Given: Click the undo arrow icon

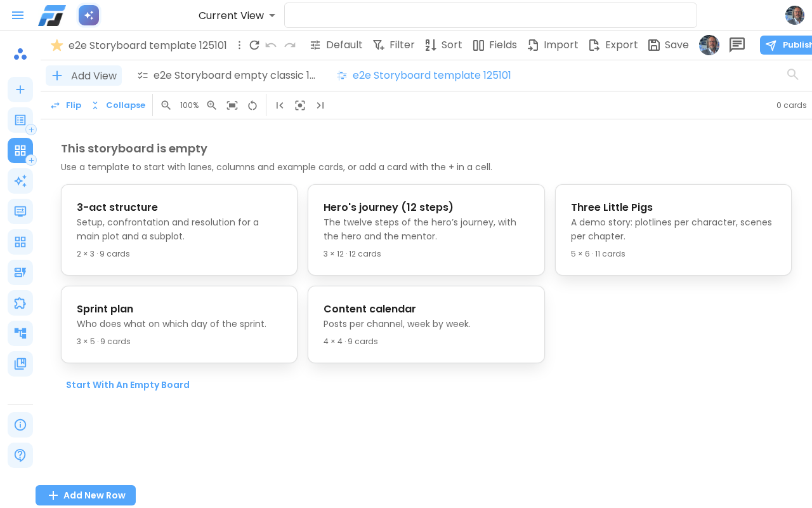Looking at the screenshot, I should [271, 45].
